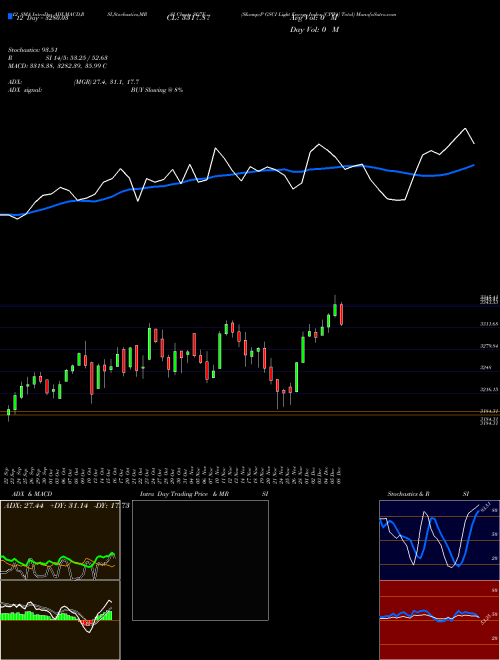This screenshot has height=660, width=500.
Task: Click the SI 14/3: 33.25 / 52.63 text
Action: pos(78,58)
